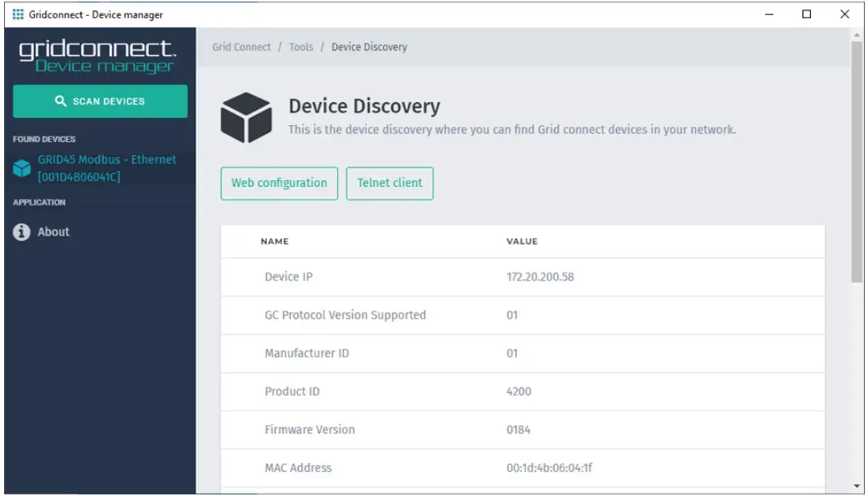Select the MAC Address label
Screen dimensions: 868x496
pos(298,467)
